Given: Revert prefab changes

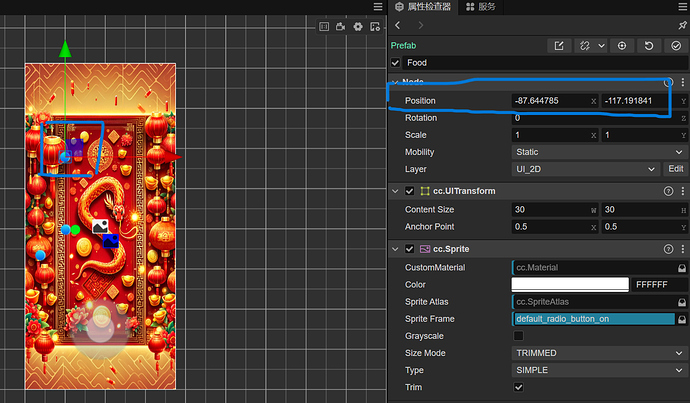Looking at the screenshot, I should click(x=649, y=46).
